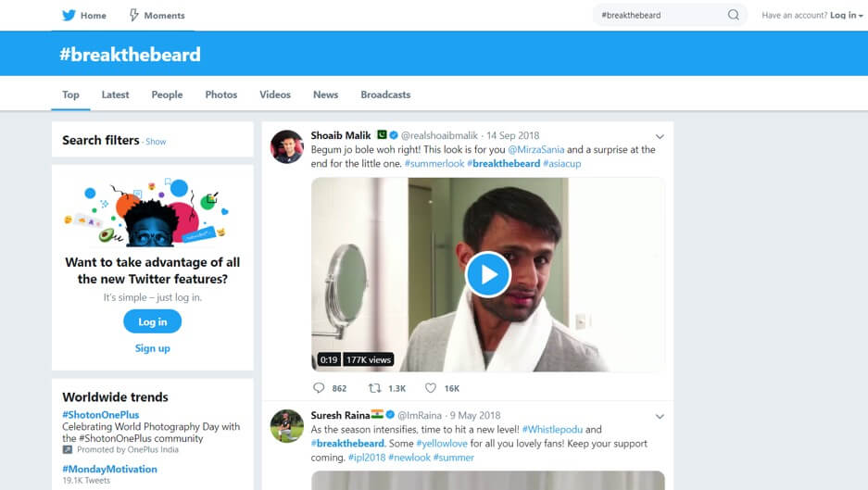The height and width of the screenshot is (490, 868).
Task: Click the 14 Sep 2018 timestamp
Action: tap(512, 135)
